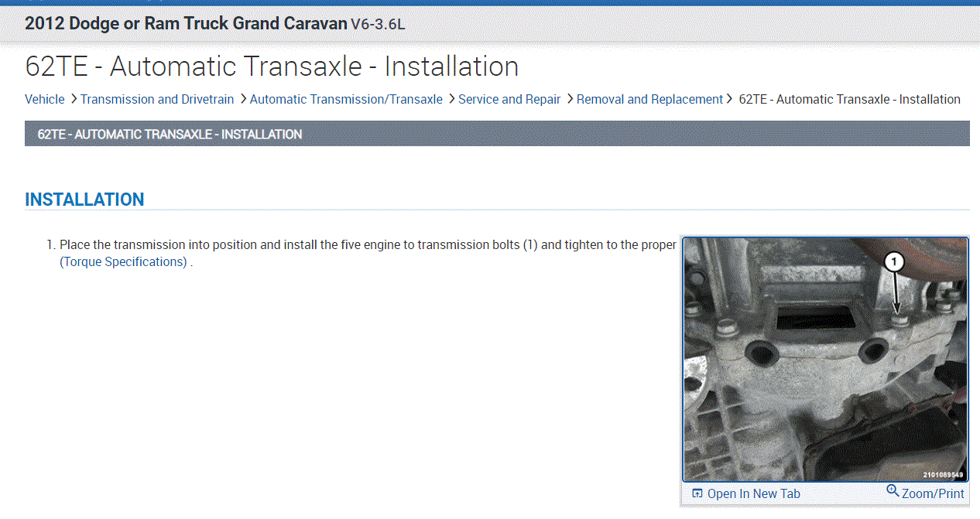Click the blue INSTALLATION heading
Screen dimensions: 980x519
pyautogui.click(x=84, y=200)
